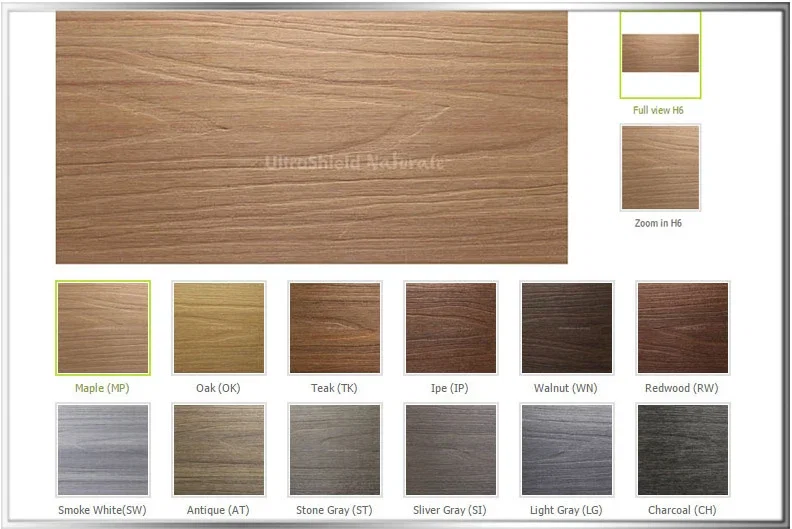
Task: Click the 'Maple (MP)' text label
Action: [x=102, y=388]
